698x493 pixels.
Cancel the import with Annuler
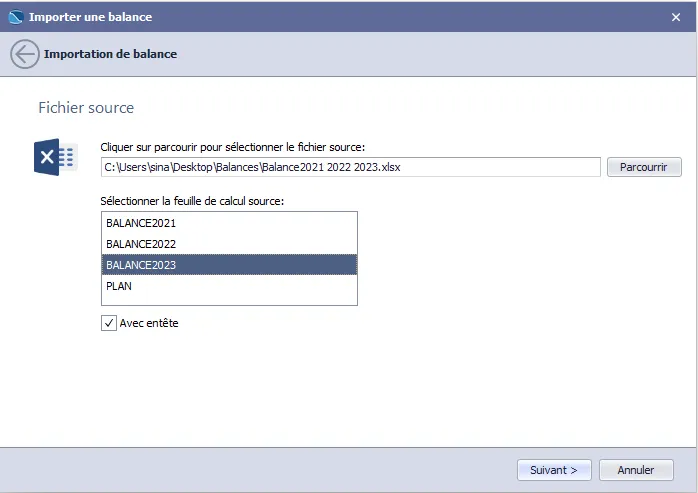[636, 470]
